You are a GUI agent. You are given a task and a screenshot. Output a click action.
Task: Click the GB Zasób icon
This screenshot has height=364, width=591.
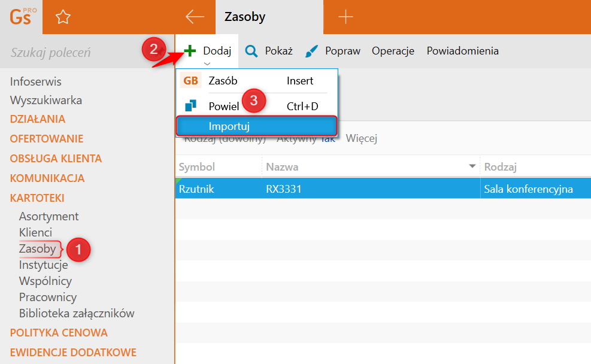click(191, 81)
